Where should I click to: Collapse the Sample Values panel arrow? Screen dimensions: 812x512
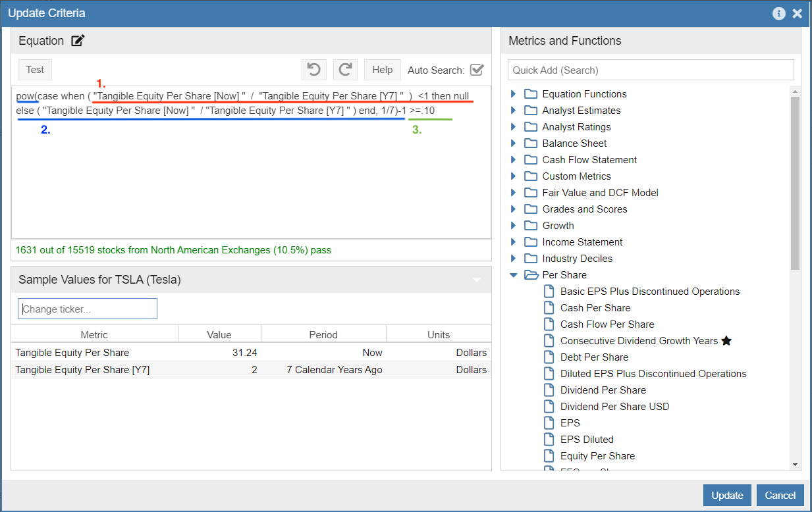[477, 280]
